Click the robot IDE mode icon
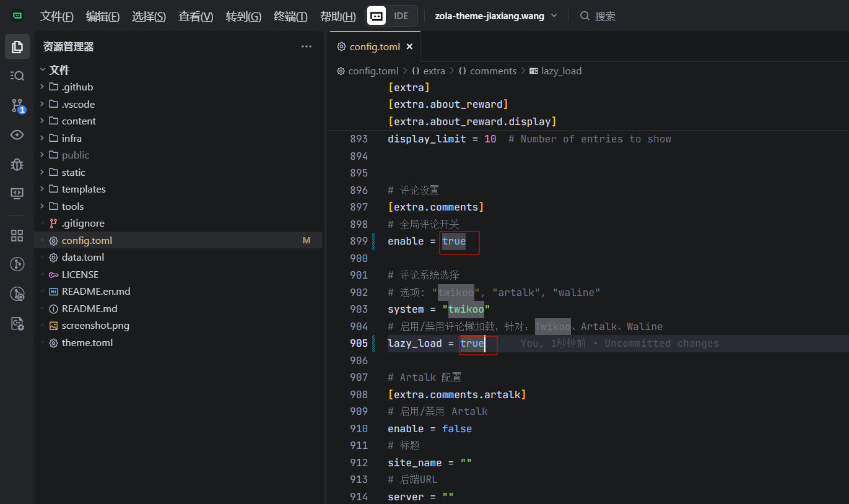Image resolution: width=849 pixels, height=504 pixels. click(377, 16)
